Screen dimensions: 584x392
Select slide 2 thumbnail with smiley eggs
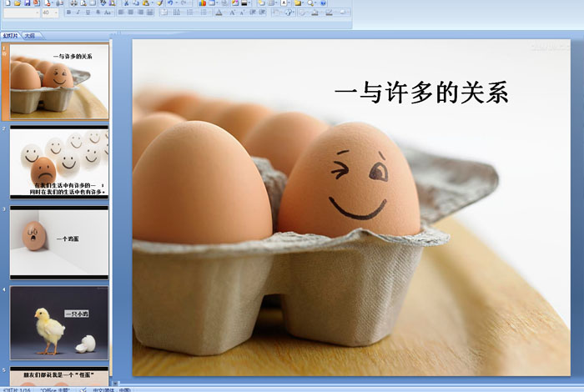[59, 162]
